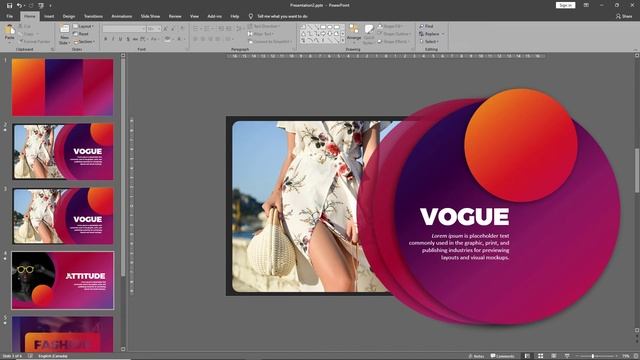The height and width of the screenshot is (360, 640).
Task: Click Tell me what you want to do
Action: tap(282, 16)
